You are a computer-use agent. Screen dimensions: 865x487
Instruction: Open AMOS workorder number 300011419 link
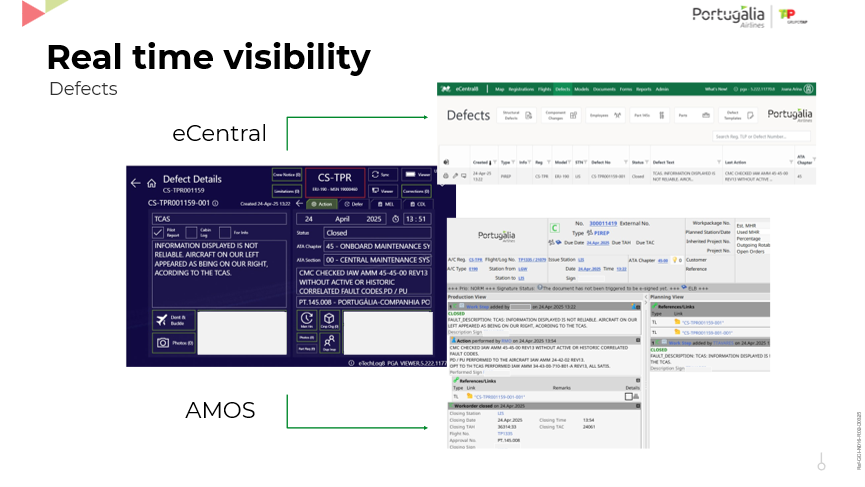[603, 223]
